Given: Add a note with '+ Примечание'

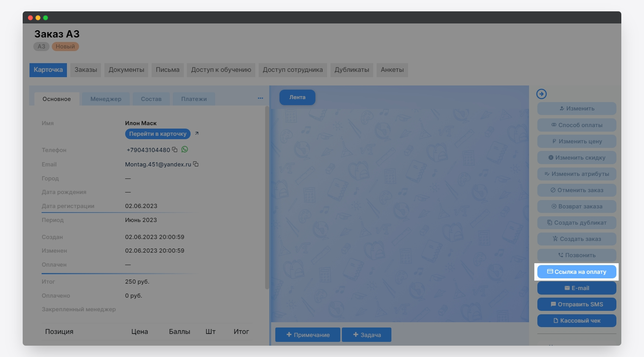Looking at the screenshot, I should tap(308, 335).
